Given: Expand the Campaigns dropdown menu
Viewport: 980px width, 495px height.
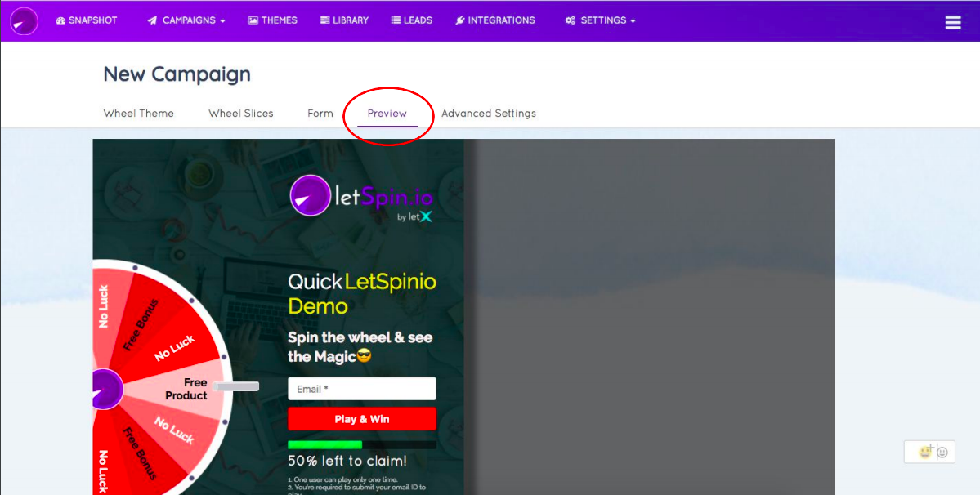Looking at the screenshot, I should click(x=186, y=20).
